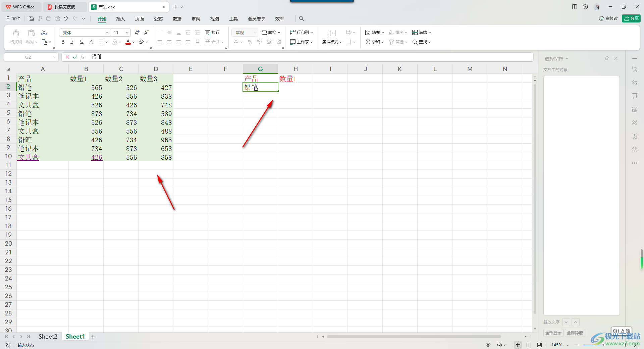Increase font size with A+ icon

tap(137, 33)
